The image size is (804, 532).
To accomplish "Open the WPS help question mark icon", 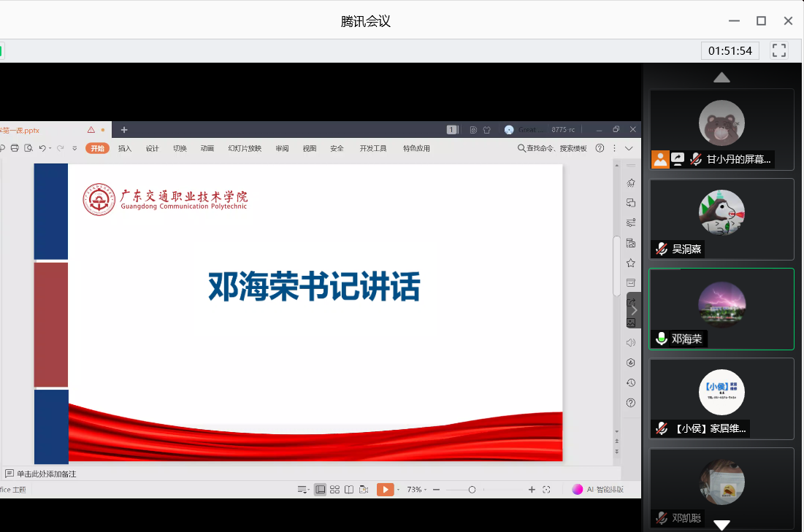I will (600, 148).
